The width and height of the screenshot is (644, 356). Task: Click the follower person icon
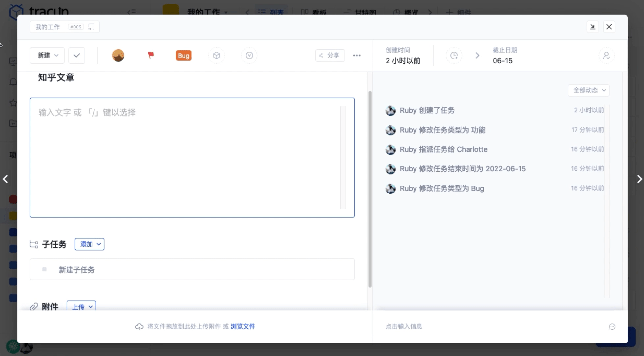tap(607, 55)
